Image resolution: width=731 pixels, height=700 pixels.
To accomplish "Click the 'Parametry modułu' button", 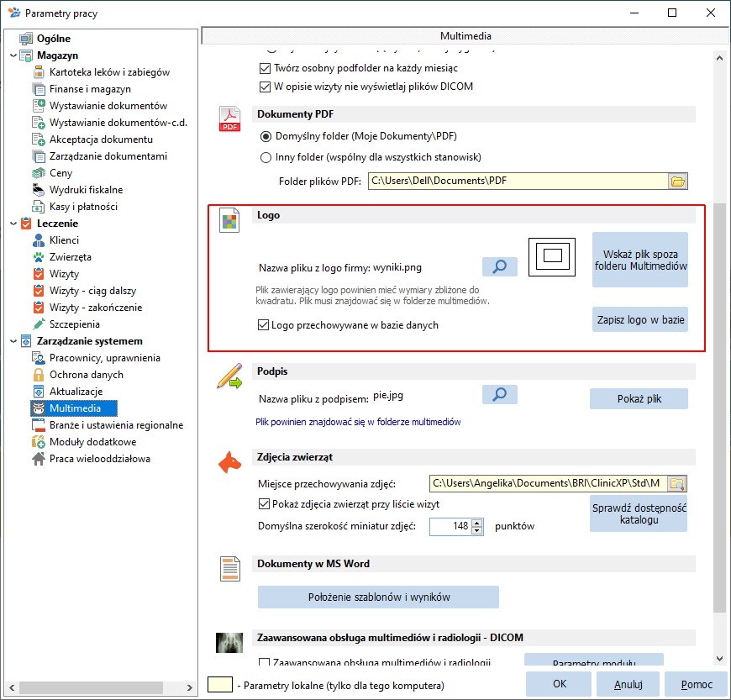I will pos(594,660).
